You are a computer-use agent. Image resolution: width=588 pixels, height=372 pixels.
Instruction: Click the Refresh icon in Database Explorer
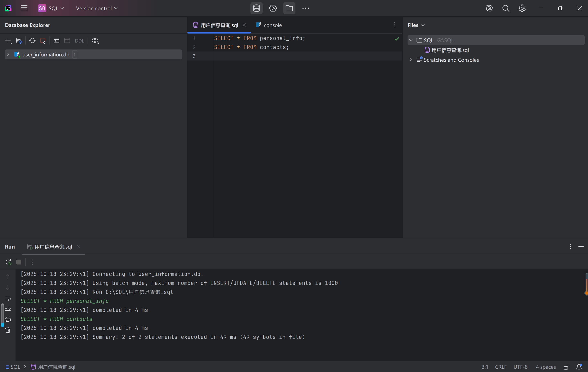tap(32, 40)
